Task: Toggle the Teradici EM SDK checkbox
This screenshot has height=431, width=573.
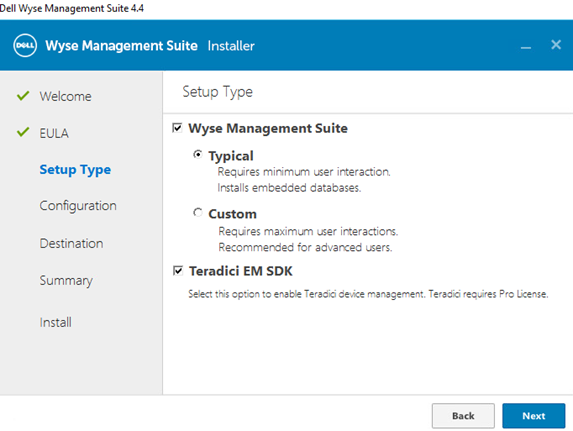Action: 178,271
